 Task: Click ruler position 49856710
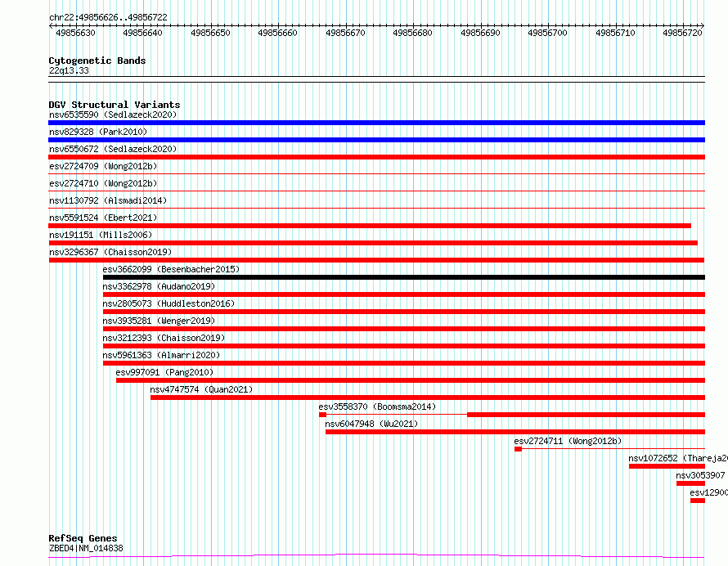click(616, 33)
